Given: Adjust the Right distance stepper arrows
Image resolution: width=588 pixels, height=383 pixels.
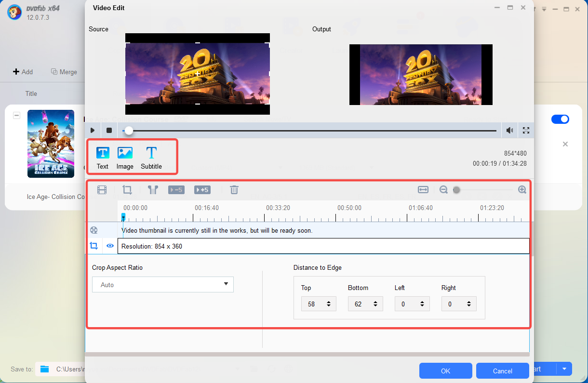Looking at the screenshot, I should (469, 304).
